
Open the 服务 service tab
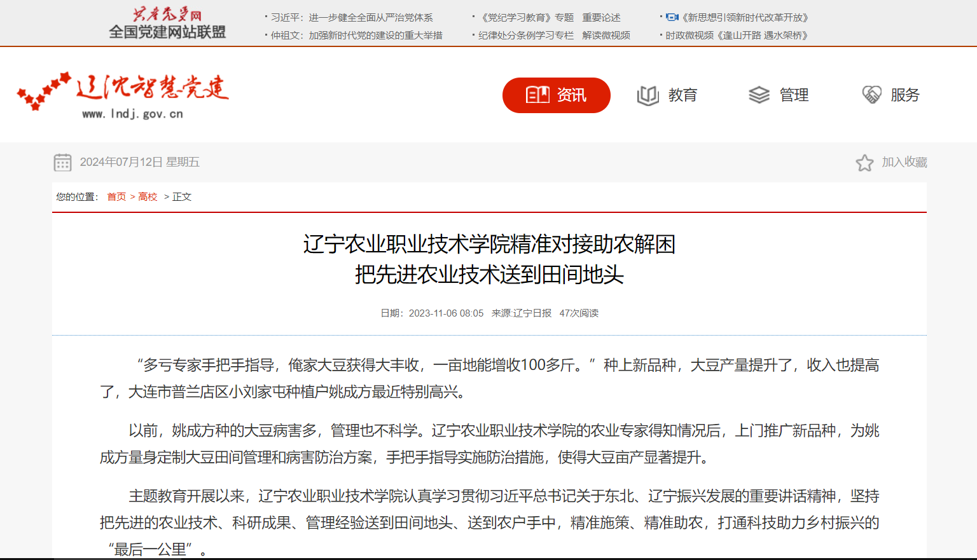pos(890,95)
